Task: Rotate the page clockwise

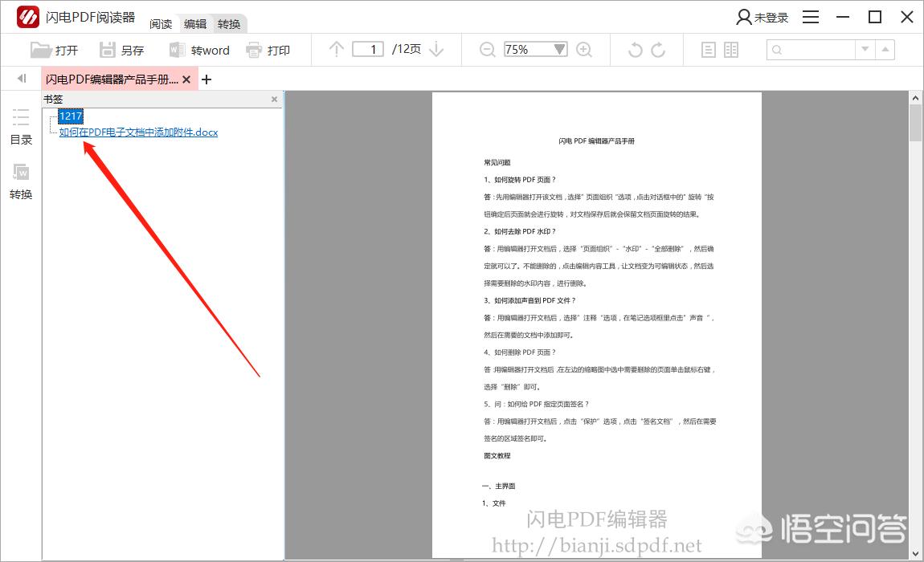Action: [658, 50]
